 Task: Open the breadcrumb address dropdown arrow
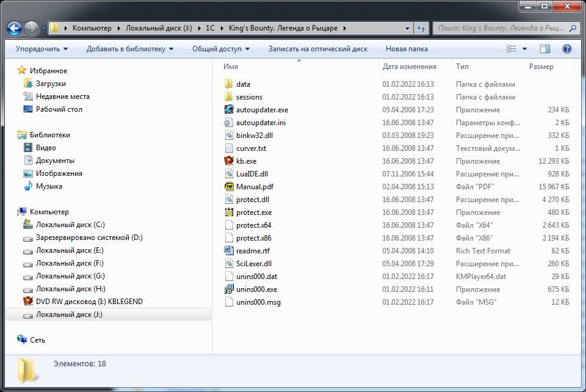(407, 27)
